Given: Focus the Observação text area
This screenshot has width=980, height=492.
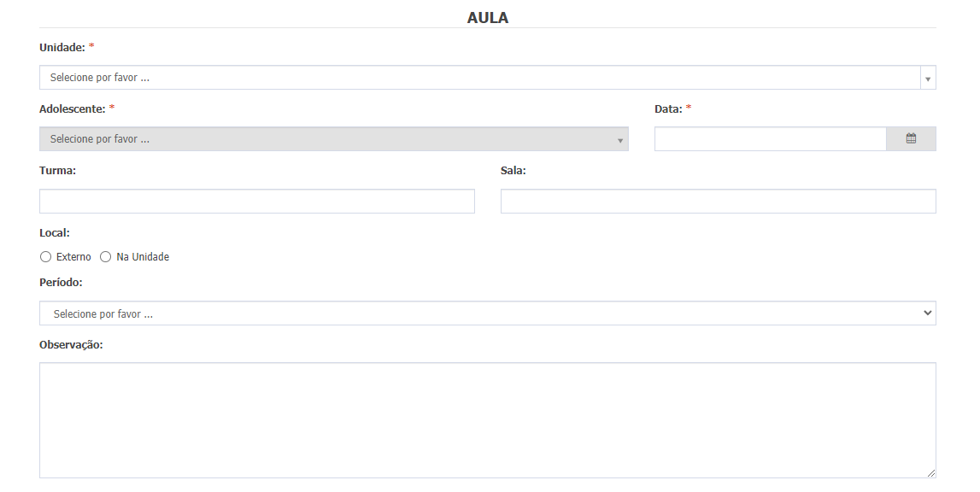Looking at the screenshot, I should point(488,420).
